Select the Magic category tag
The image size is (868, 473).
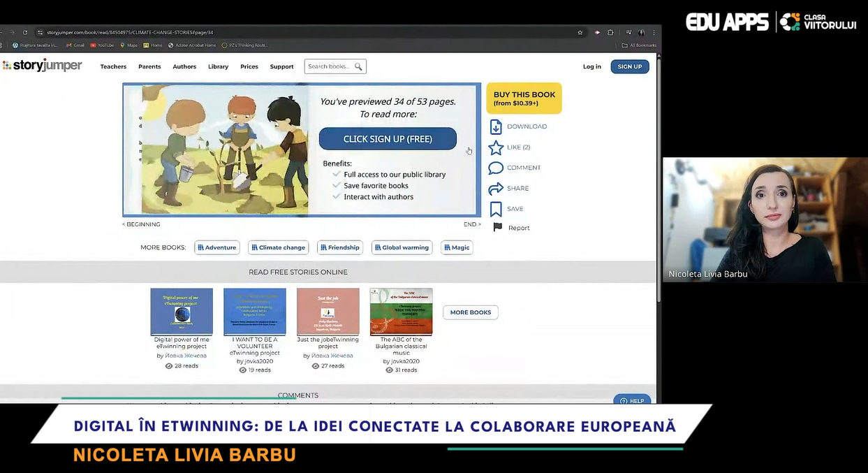(457, 247)
